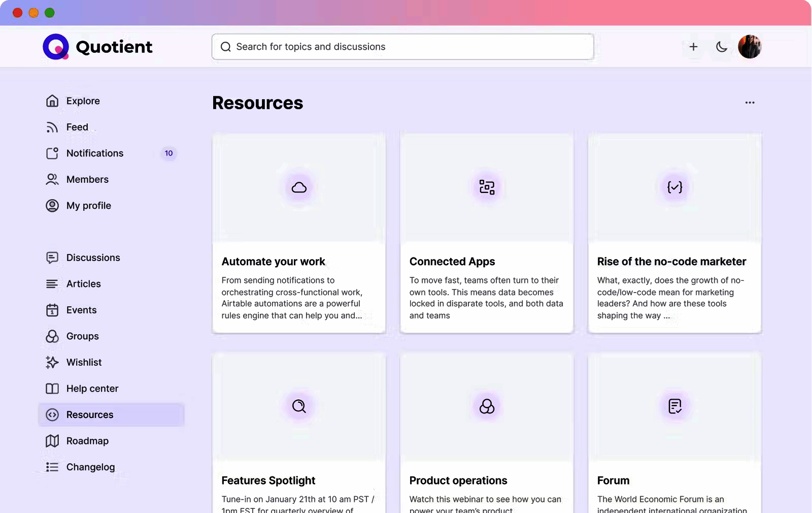Click the plus icon to create new content

tap(693, 46)
